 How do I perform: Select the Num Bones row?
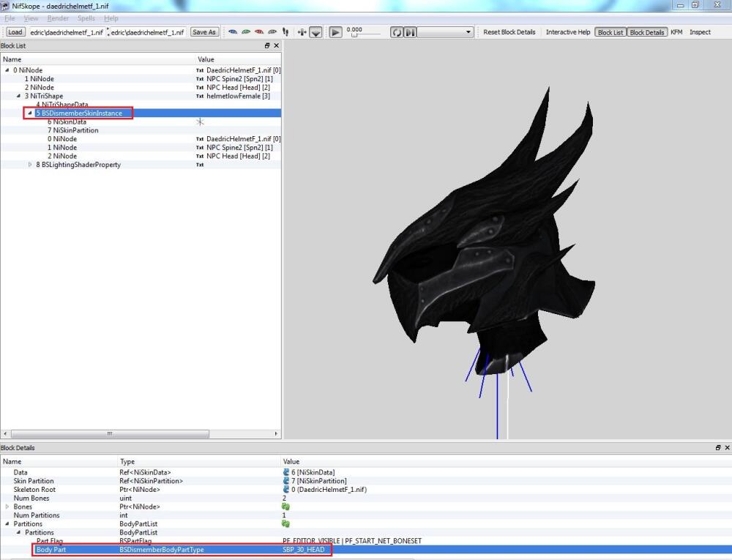pyautogui.click(x=366, y=498)
